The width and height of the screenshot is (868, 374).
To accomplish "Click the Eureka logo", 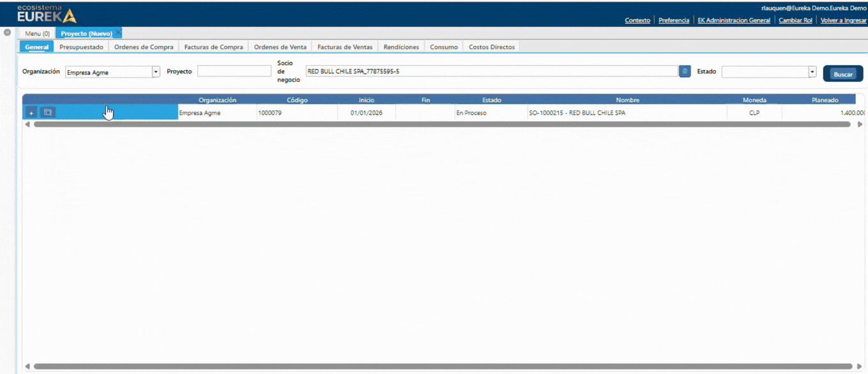I will 47,13.
